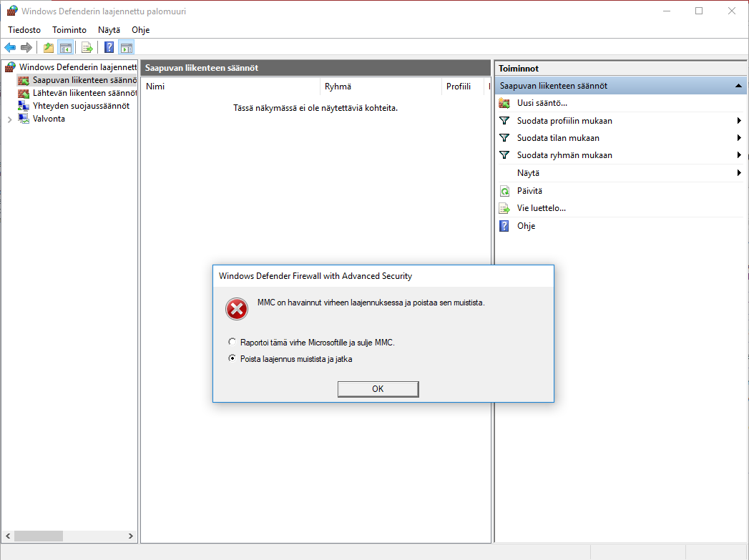
Task: Click the export list toolbar icon
Action: [x=87, y=47]
